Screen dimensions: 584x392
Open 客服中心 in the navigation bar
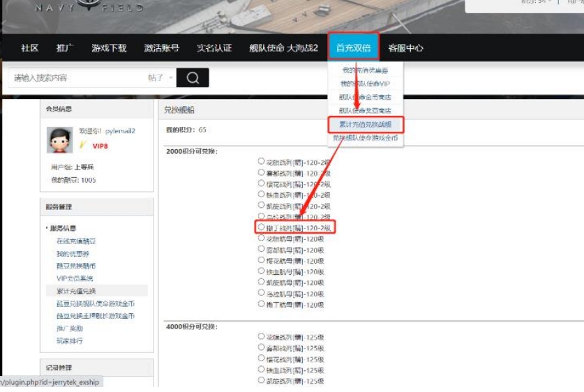(405, 48)
